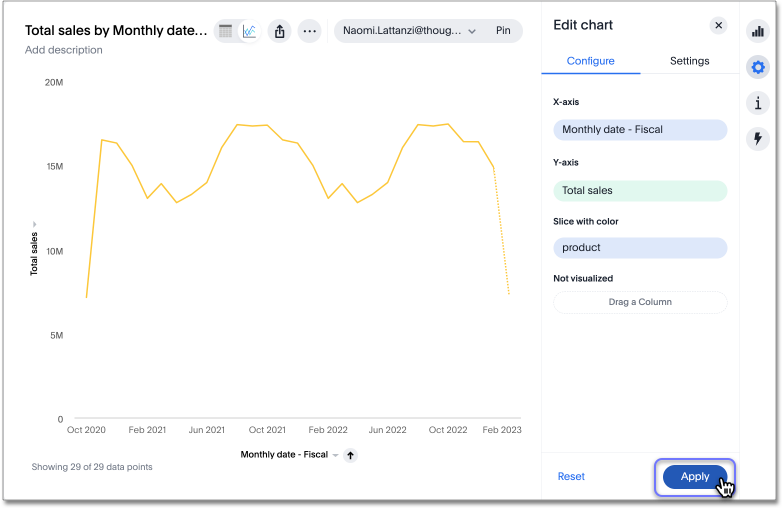Viewport: 783px width, 509px height.
Task: Select the Configure tab
Action: [x=590, y=61]
